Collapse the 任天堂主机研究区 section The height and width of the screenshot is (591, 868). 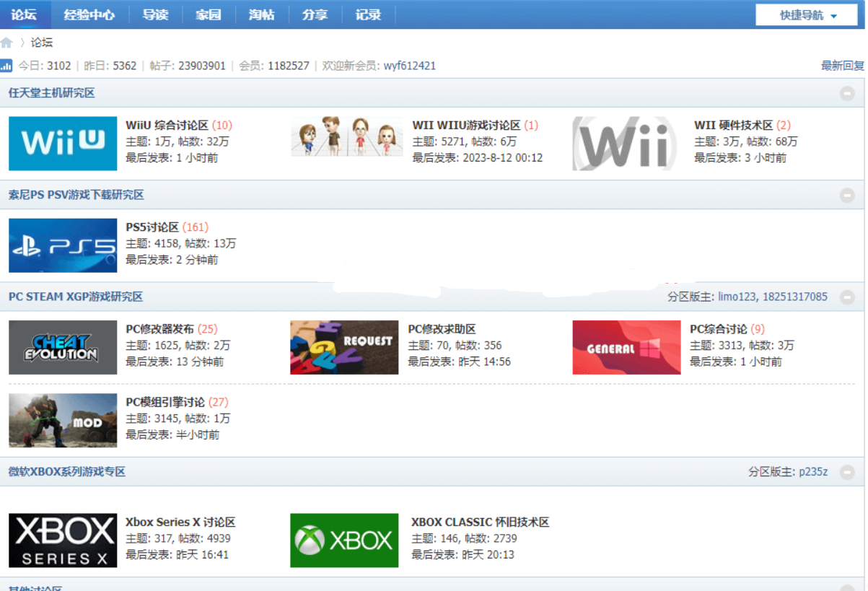[x=847, y=93]
